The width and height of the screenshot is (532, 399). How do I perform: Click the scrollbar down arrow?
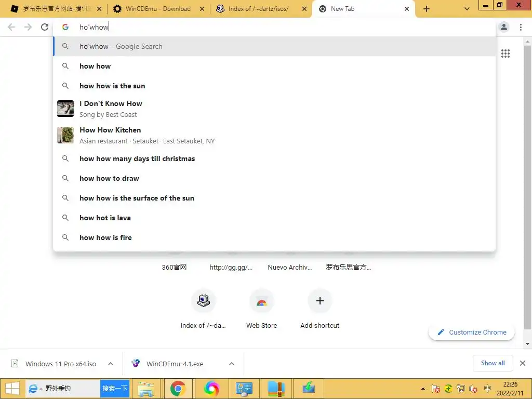point(527,343)
